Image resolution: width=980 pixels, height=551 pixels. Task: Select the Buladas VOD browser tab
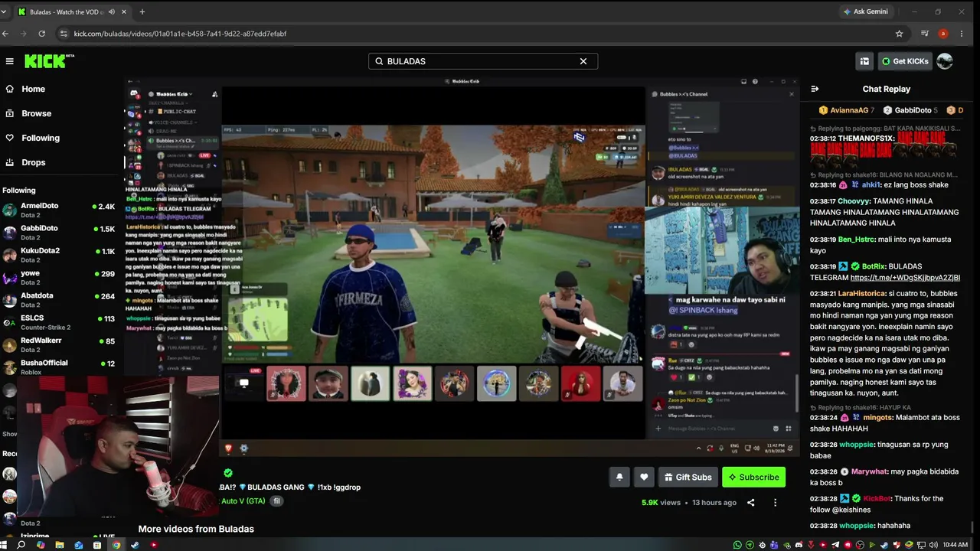pyautogui.click(x=71, y=11)
